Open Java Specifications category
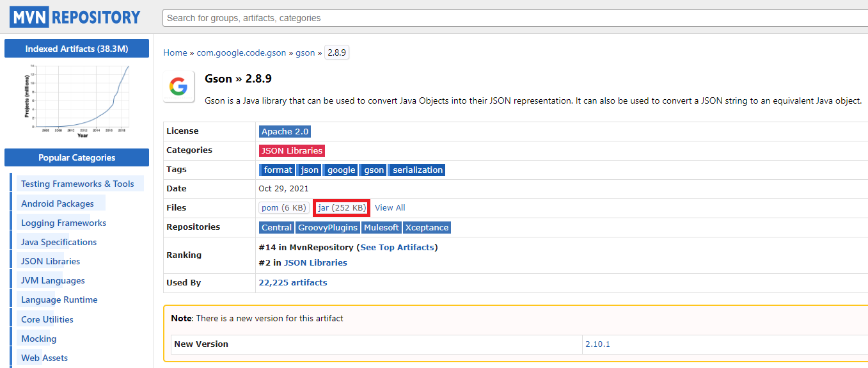Image resolution: width=868 pixels, height=368 pixels. pyautogui.click(x=59, y=242)
